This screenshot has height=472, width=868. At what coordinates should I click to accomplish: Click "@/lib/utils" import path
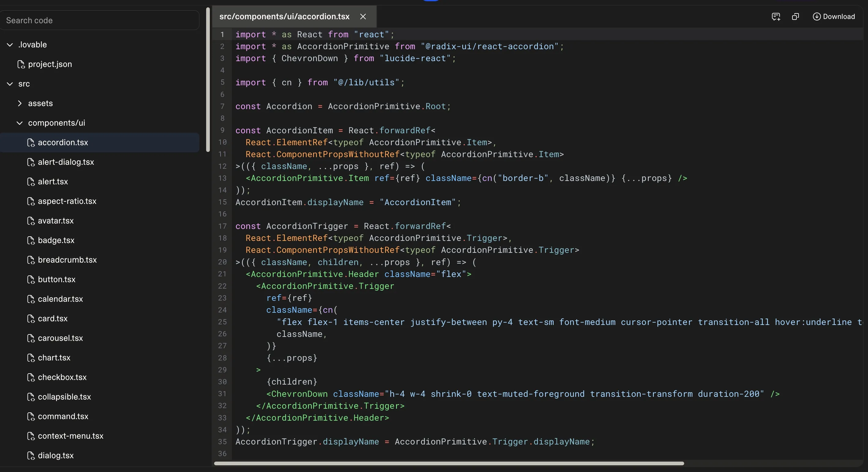pyautogui.click(x=366, y=83)
